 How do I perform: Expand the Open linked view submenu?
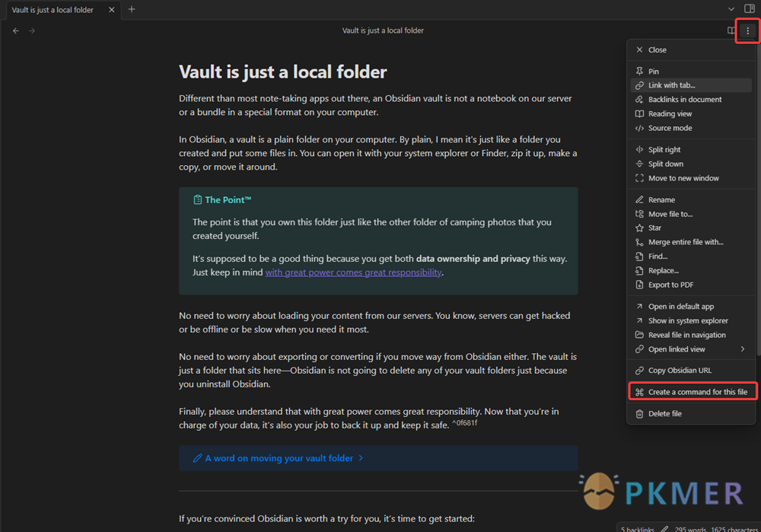[x=691, y=349]
